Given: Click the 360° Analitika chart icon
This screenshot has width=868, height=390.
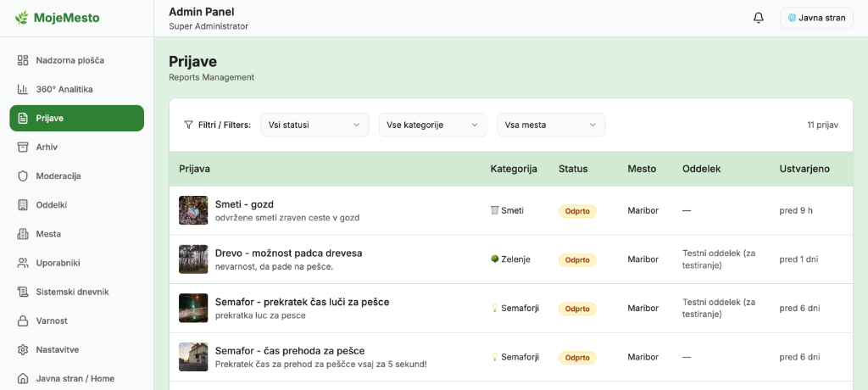Looking at the screenshot, I should [23, 89].
